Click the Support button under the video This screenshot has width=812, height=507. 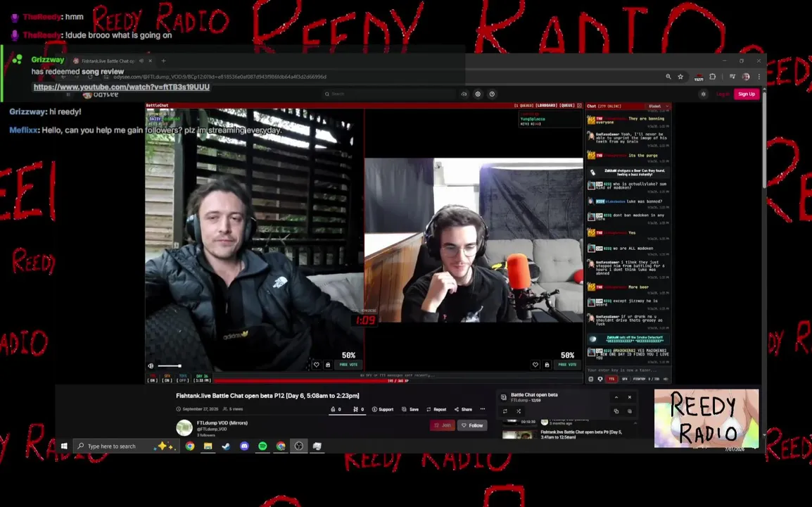(x=383, y=409)
